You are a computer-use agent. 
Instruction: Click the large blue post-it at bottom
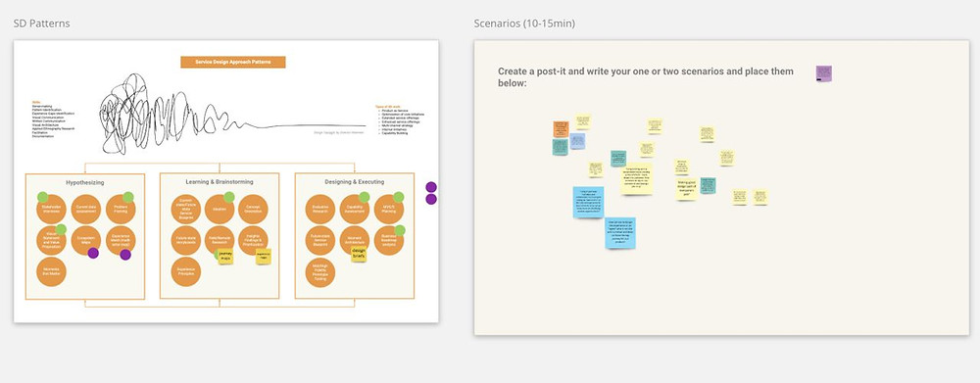(620, 233)
